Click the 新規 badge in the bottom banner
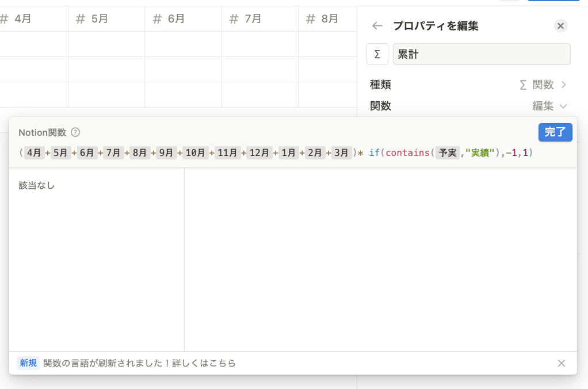This screenshot has width=588, height=389. (x=28, y=363)
